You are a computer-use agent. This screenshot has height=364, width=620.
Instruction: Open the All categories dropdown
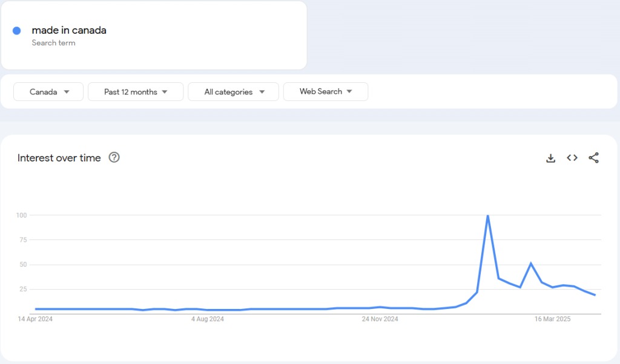pos(233,92)
